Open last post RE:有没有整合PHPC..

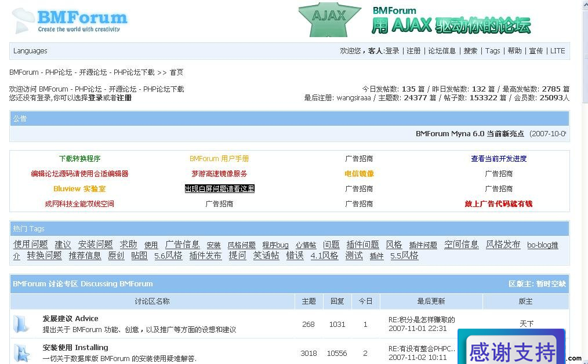click(x=422, y=348)
